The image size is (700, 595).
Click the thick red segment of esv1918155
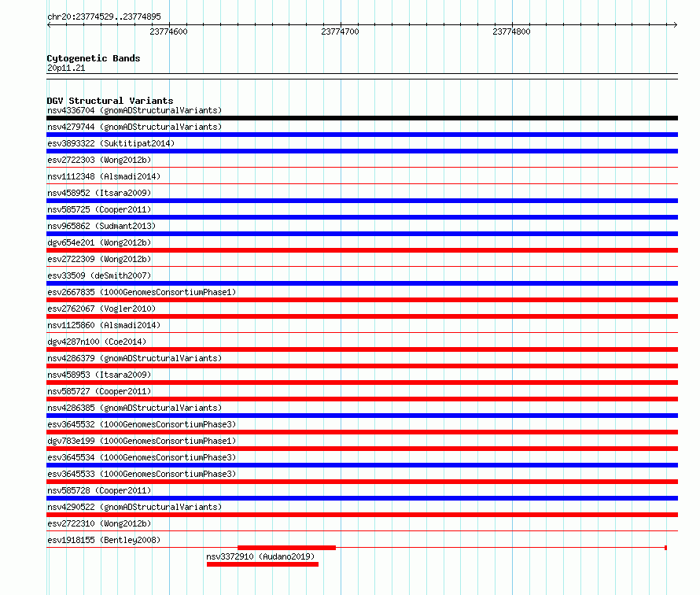coord(286,548)
